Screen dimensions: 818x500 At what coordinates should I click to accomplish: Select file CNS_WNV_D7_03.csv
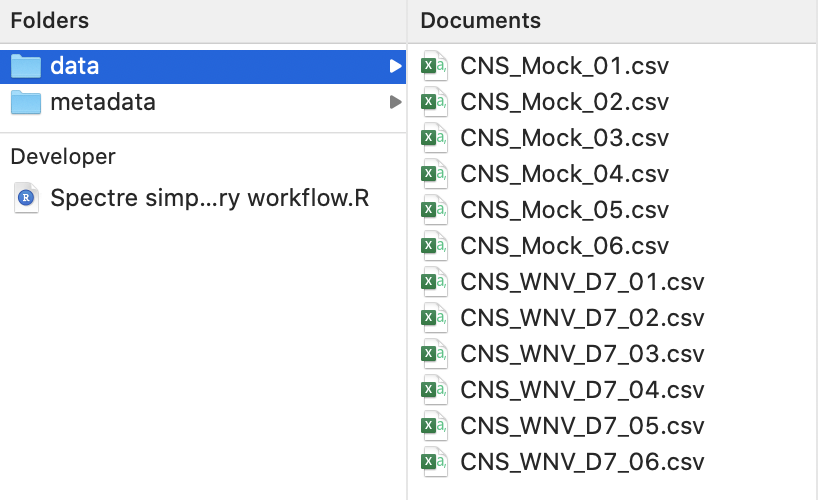point(582,354)
